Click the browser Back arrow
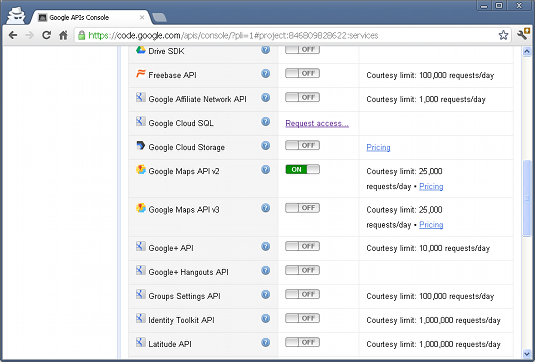 (x=13, y=35)
